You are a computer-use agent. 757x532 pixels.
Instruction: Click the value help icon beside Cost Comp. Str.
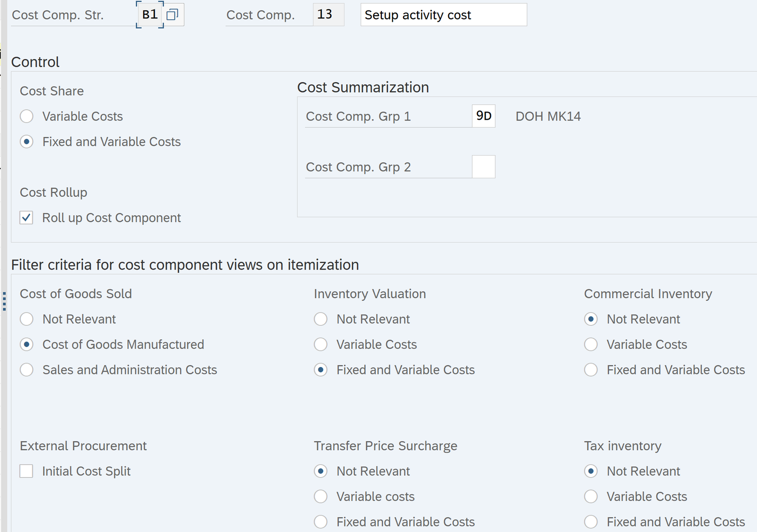click(172, 15)
